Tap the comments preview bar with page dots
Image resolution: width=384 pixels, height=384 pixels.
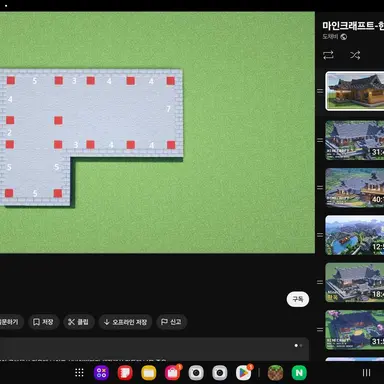pos(154,349)
